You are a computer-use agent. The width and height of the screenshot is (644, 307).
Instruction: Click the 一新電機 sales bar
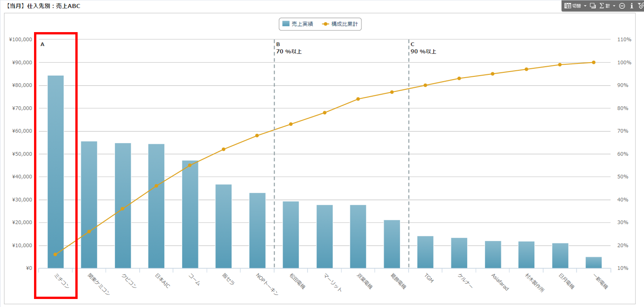[x=594, y=263]
